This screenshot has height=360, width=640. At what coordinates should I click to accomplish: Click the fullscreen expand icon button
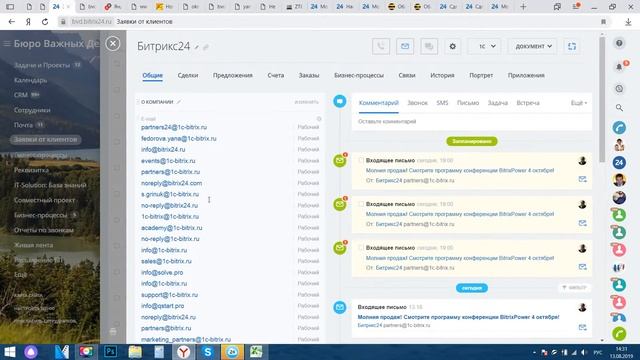click(572, 46)
